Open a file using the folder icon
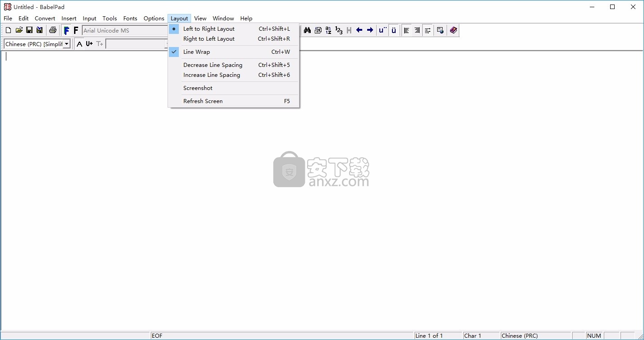This screenshot has width=644, height=340. coord(19,30)
